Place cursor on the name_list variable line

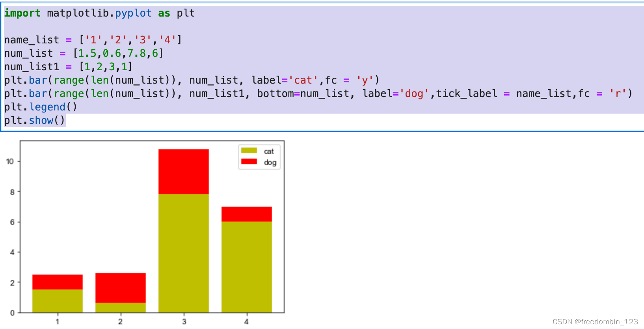[93, 40]
